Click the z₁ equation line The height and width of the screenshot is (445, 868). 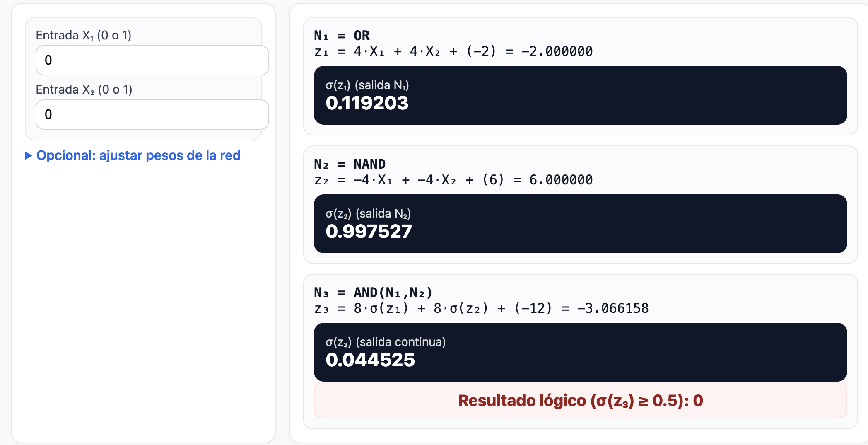click(453, 51)
